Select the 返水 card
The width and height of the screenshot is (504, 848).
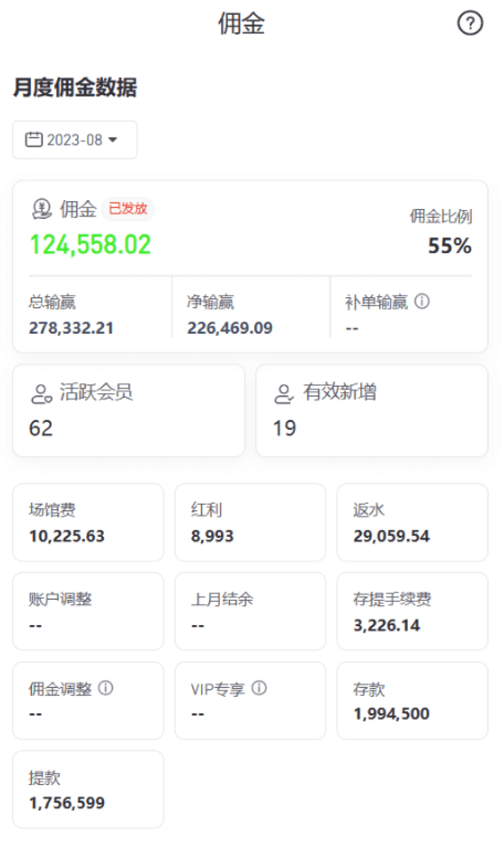[x=412, y=522]
